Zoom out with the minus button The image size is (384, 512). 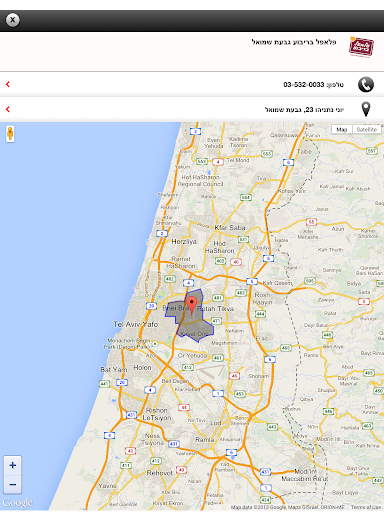(13, 484)
